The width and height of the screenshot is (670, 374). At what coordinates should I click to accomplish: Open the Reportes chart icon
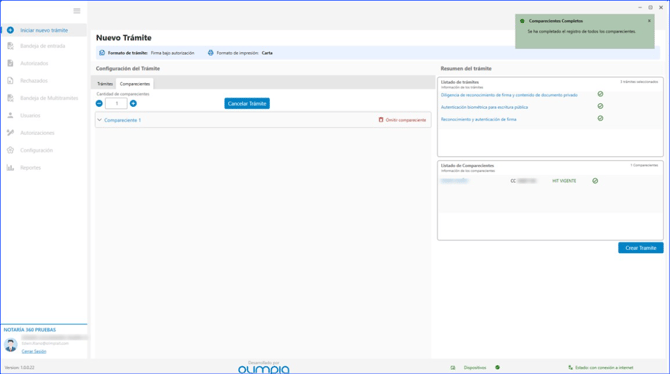[x=10, y=168]
